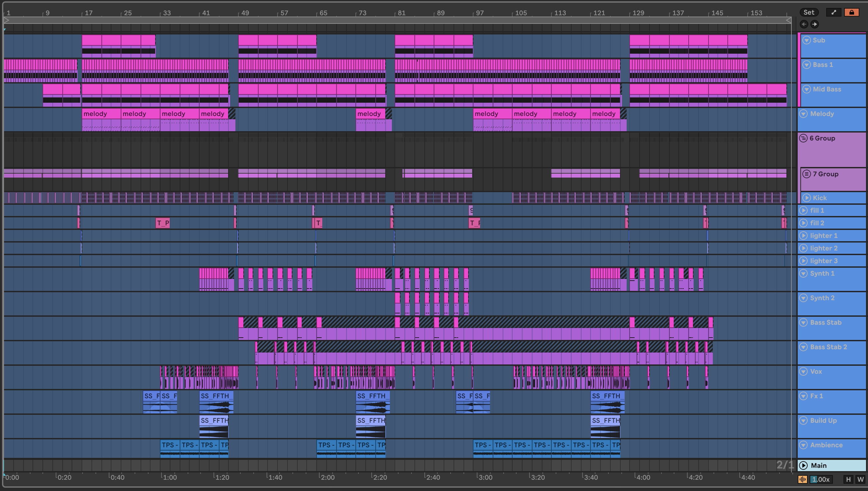Click the Vox track fold icon
Viewport: 868px width, 491px height.
point(804,371)
